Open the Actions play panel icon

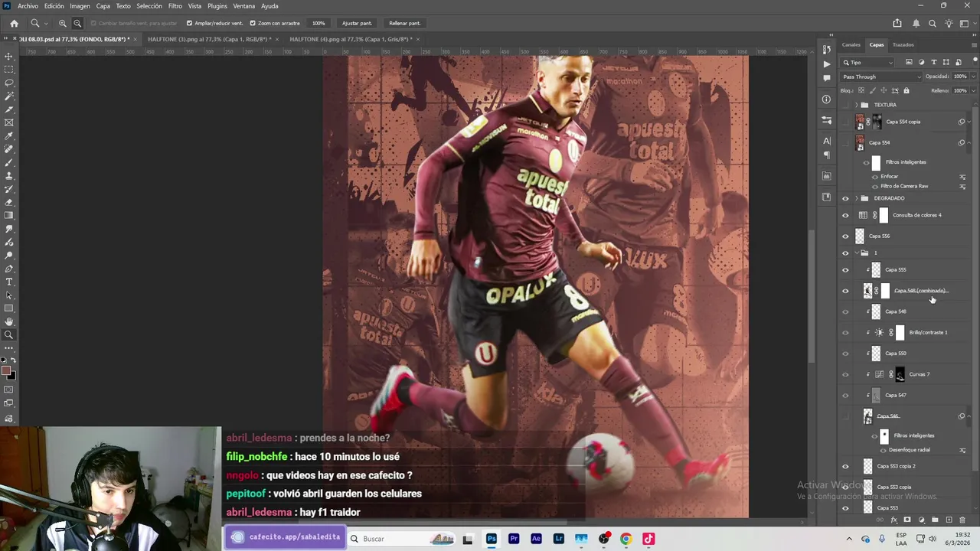826,64
